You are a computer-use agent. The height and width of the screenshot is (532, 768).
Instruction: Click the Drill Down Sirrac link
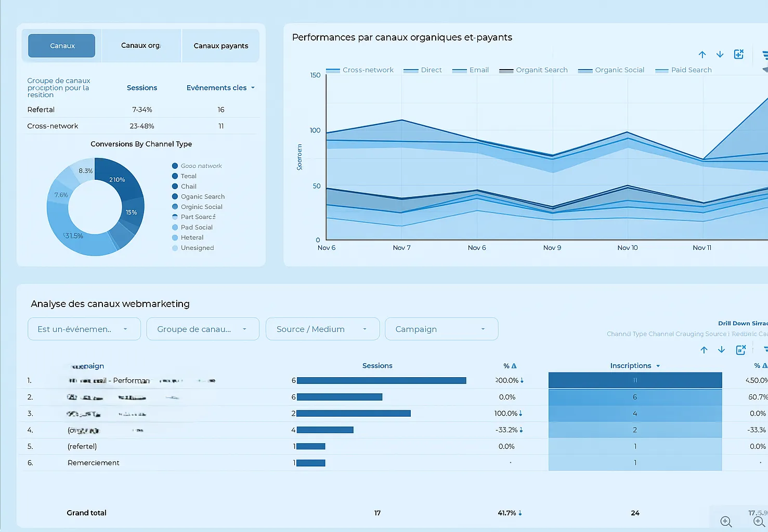click(743, 323)
